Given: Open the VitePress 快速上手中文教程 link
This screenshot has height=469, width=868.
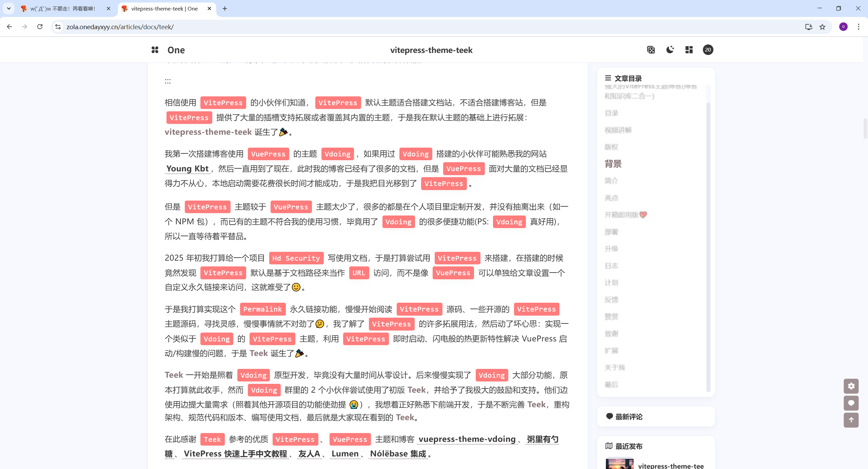Looking at the screenshot, I should (x=235, y=454).
